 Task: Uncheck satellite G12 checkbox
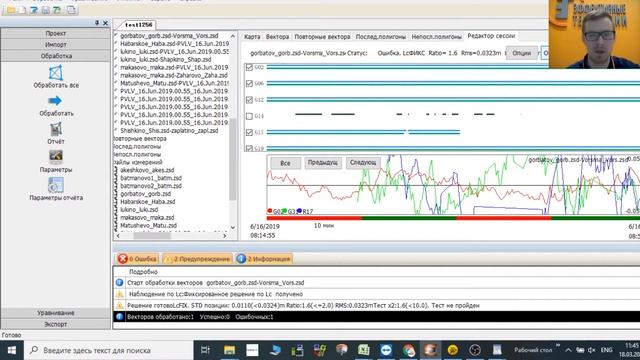[249, 100]
